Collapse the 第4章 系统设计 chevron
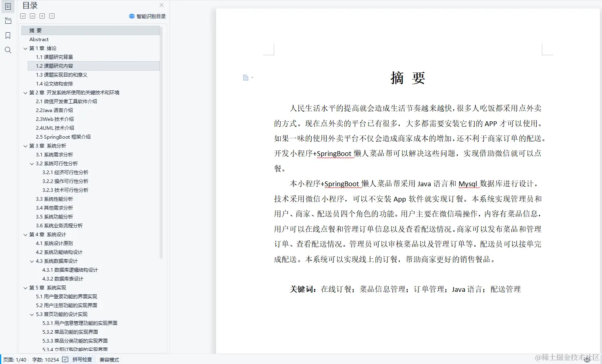The height and width of the screenshot is (364, 602). [25, 235]
